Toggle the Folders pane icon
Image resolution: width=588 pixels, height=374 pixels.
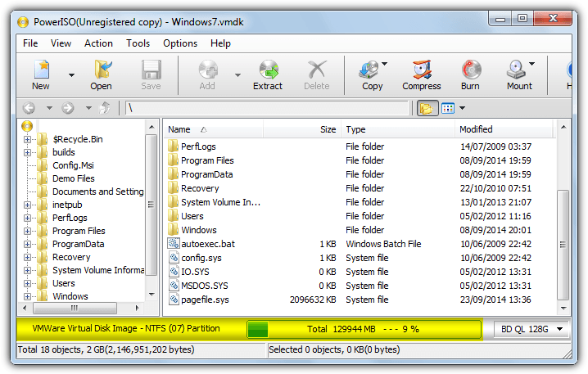tap(427, 108)
